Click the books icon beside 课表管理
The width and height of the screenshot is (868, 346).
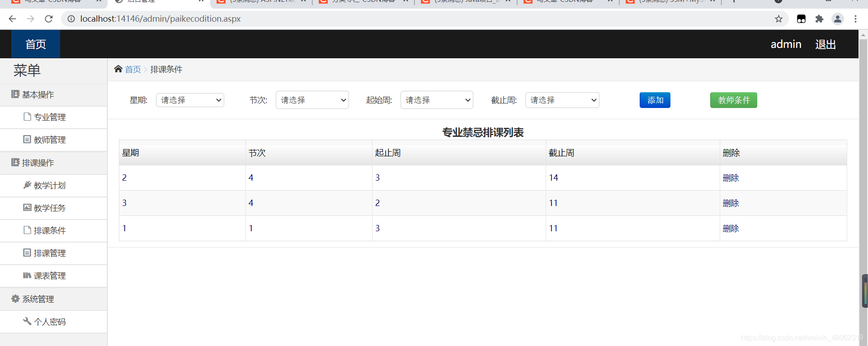(27, 275)
